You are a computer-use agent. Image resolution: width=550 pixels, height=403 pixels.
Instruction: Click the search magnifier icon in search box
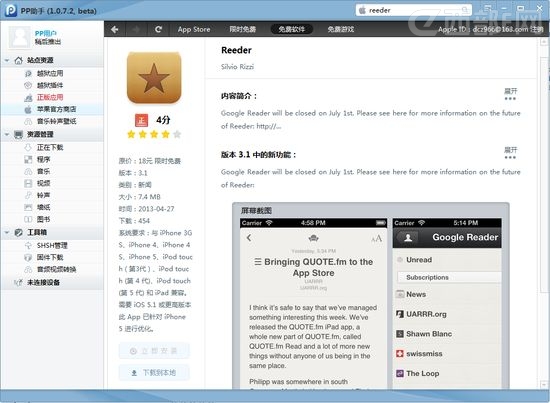coord(465,10)
